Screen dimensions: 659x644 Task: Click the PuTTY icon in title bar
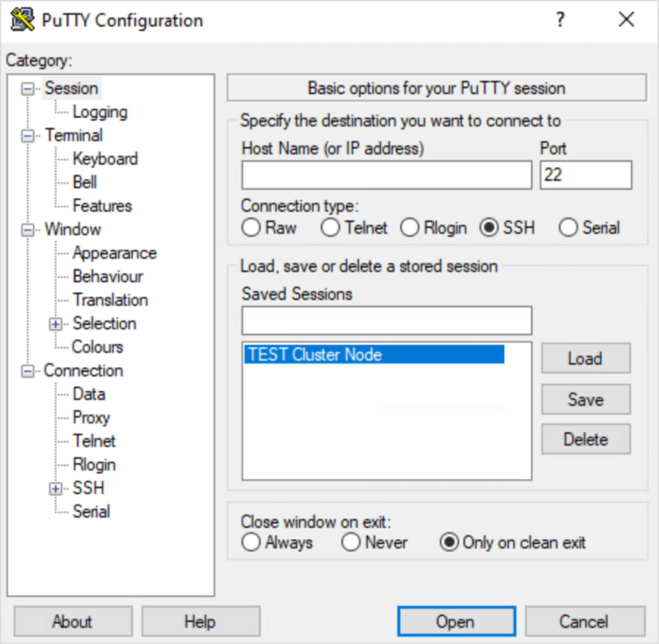coord(23,20)
